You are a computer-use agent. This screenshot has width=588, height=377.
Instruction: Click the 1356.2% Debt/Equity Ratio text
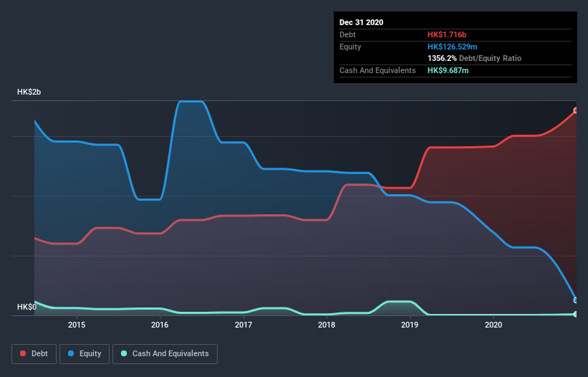tap(474, 58)
